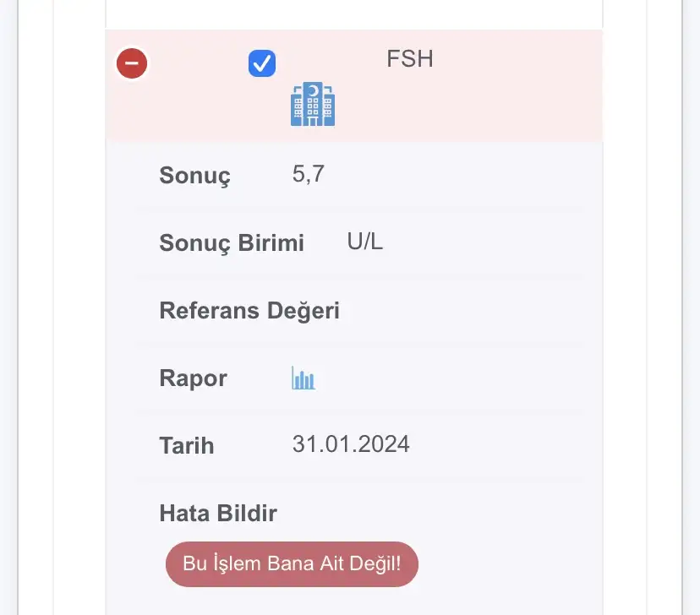Click the FSH test name
The height and width of the screenshot is (615, 700).
click(x=410, y=59)
